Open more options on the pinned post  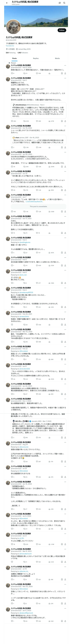65,65
